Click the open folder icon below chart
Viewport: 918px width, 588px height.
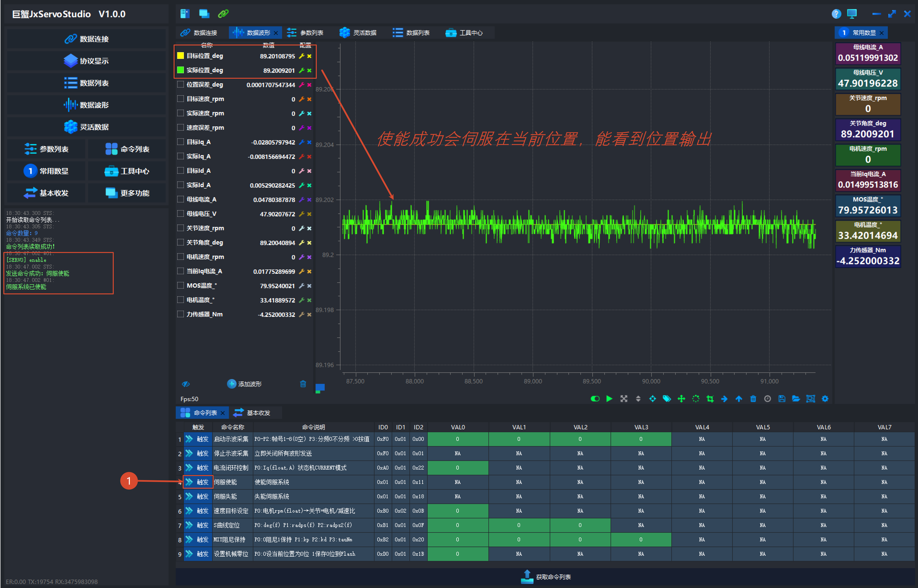(796, 399)
